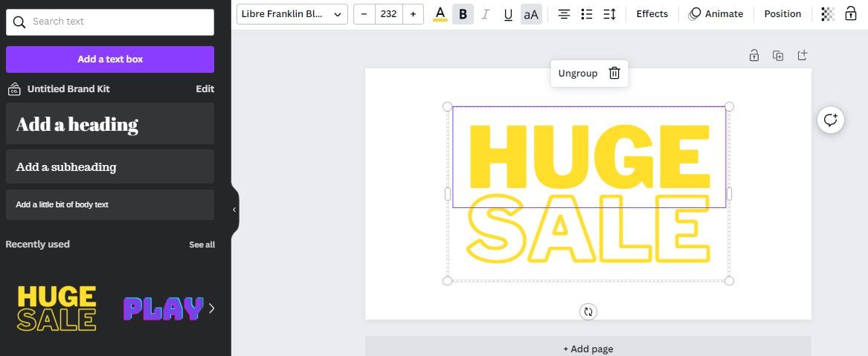Screen dimensions: 868x356
Task: Click the right side resize handle
Action: (729, 194)
